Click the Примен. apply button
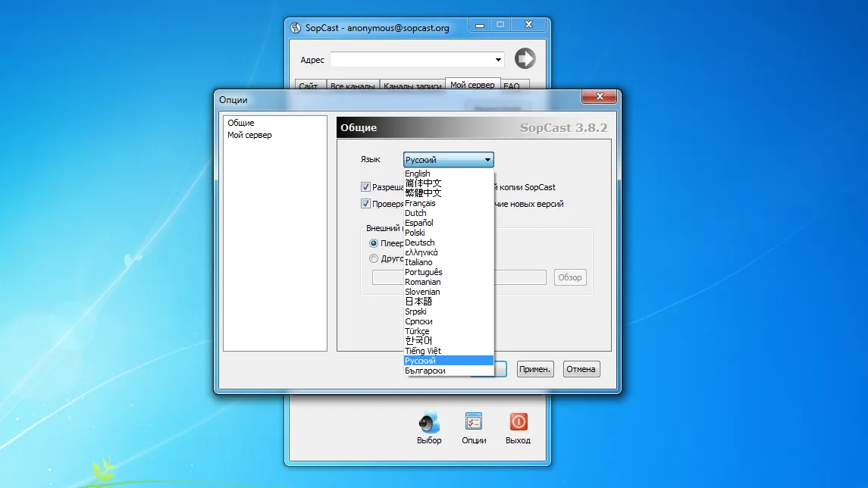 (534, 369)
